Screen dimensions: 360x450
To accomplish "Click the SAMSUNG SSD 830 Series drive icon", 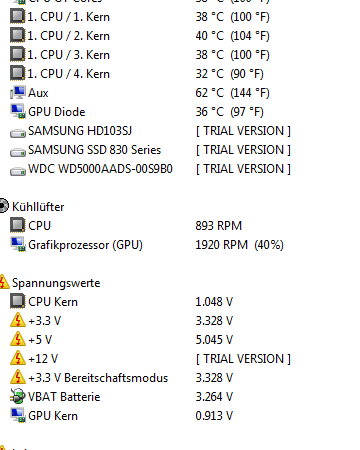I will 18,152.
